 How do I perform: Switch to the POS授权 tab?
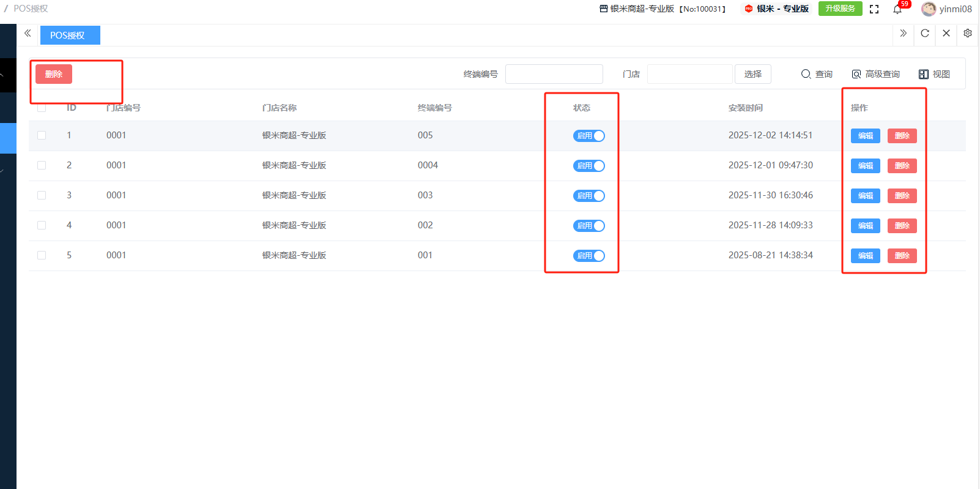70,35
